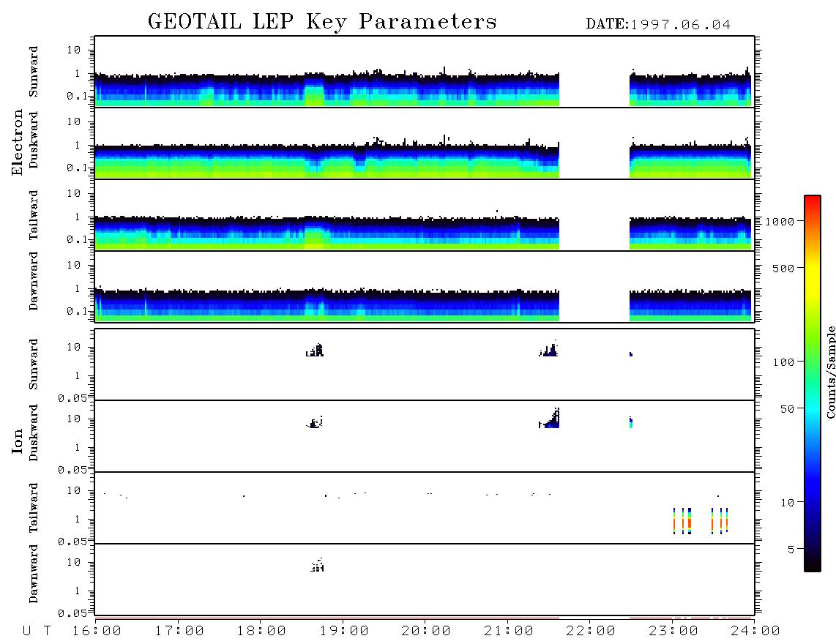The height and width of the screenshot is (644, 836).
Task: Click the 16:00 time axis label
Action: point(97,631)
